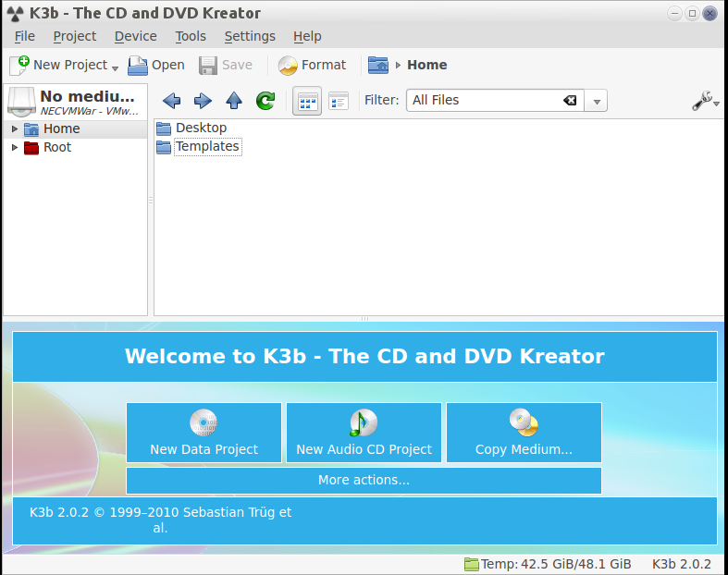Expand the Home tree node

tap(15, 128)
